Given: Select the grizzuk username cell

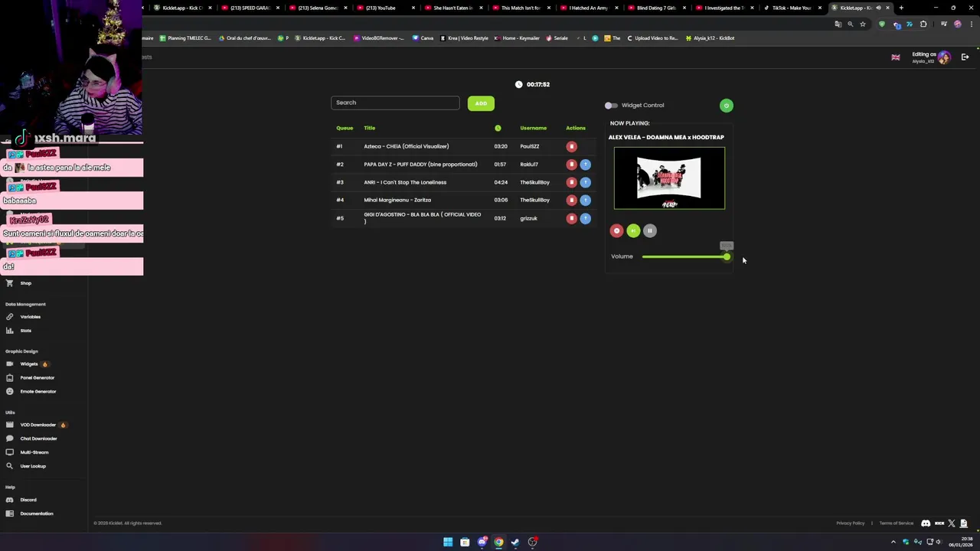Looking at the screenshot, I should [x=529, y=218].
